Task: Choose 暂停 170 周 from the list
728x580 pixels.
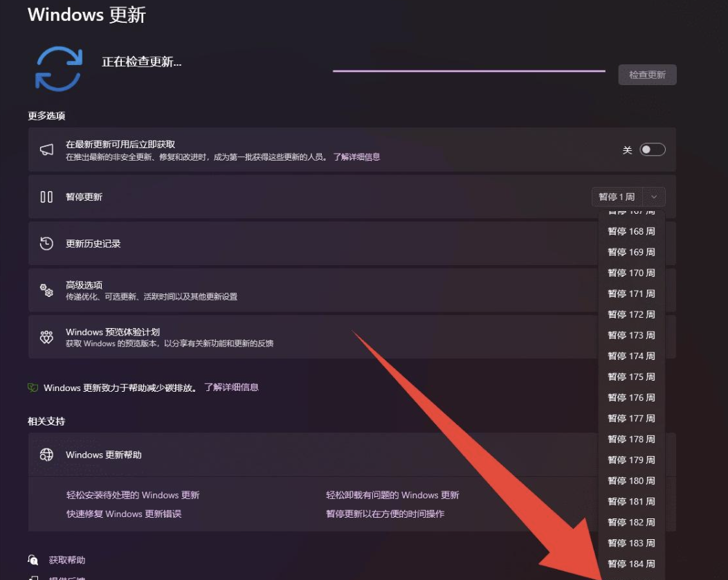Action: pos(631,273)
